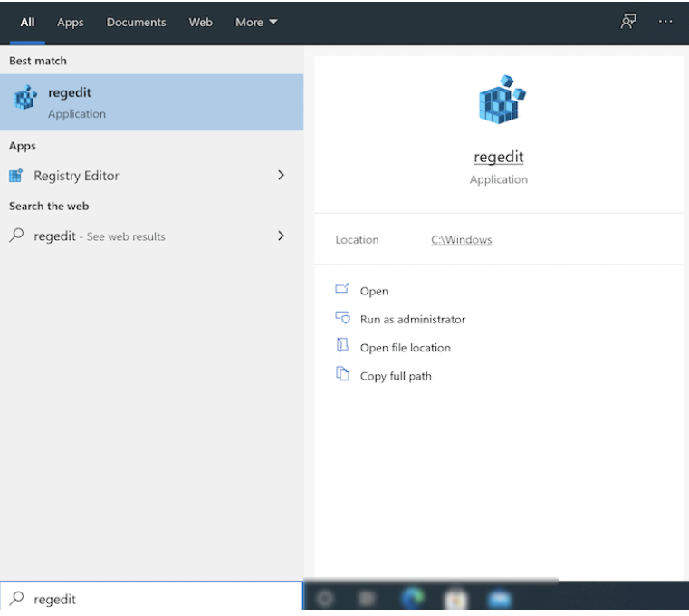Switch to the Web tab
Image resolution: width=689 pixels, height=616 pixels.
200,23
